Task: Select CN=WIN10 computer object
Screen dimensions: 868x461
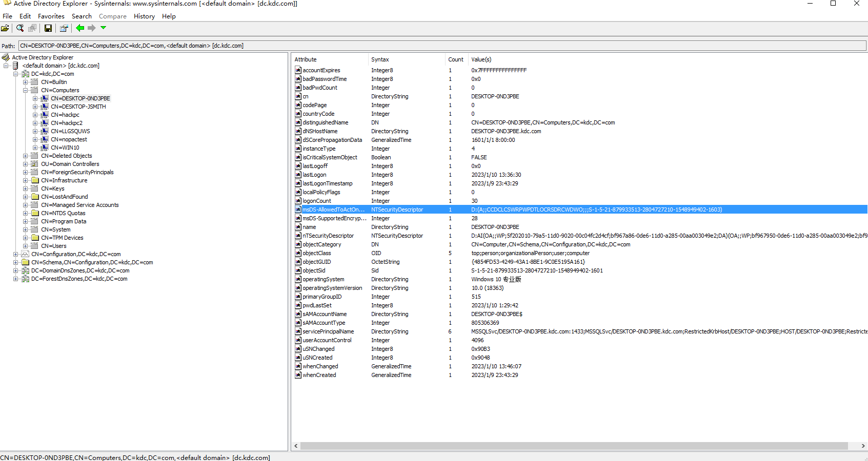Action: pyautogui.click(x=65, y=148)
